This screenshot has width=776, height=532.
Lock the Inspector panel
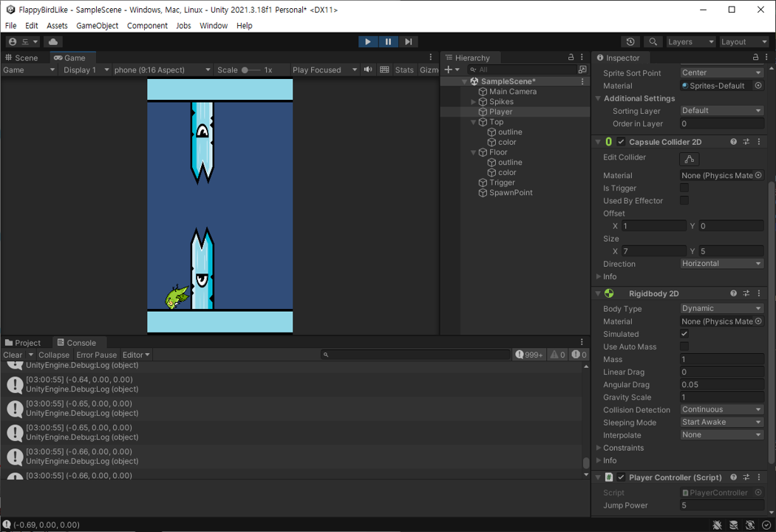coord(755,58)
